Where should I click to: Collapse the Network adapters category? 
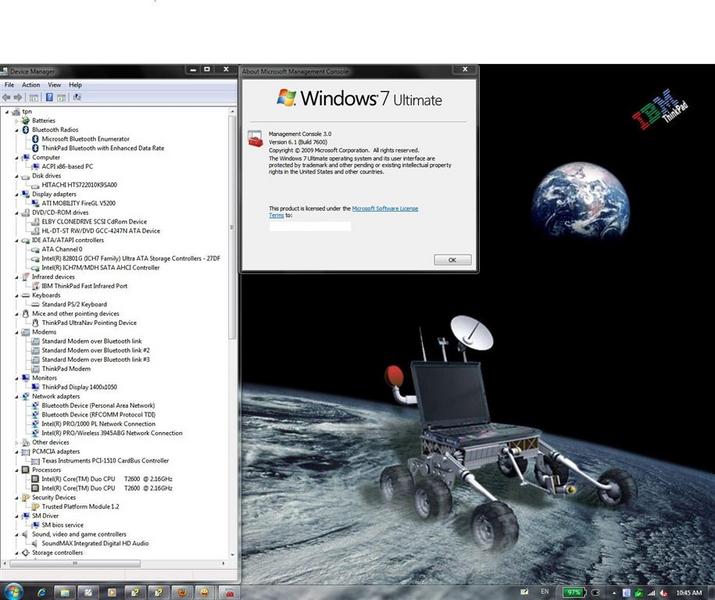[18, 396]
